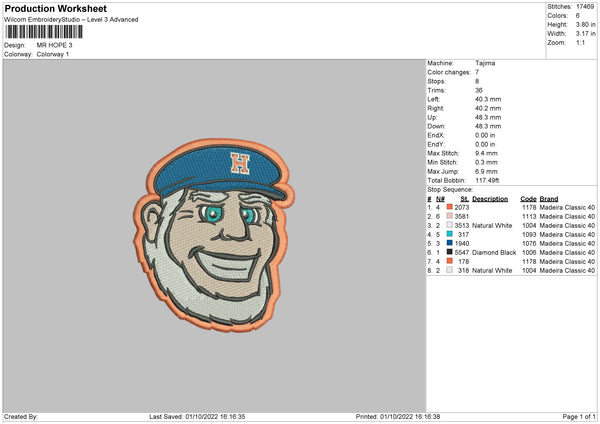
Task: Click the "Code" column header
Action: [528, 199]
